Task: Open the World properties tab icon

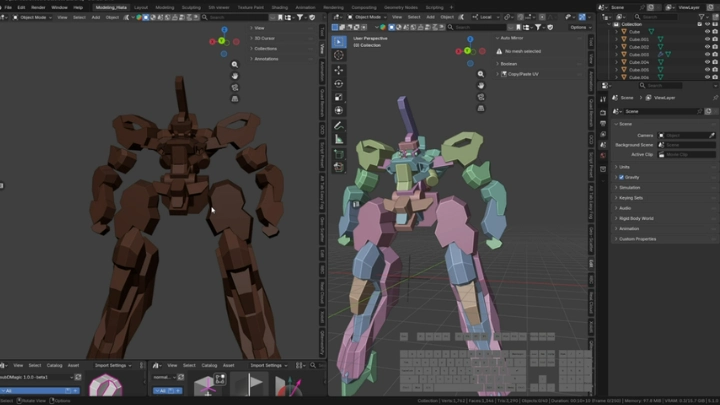Action: [603, 156]
